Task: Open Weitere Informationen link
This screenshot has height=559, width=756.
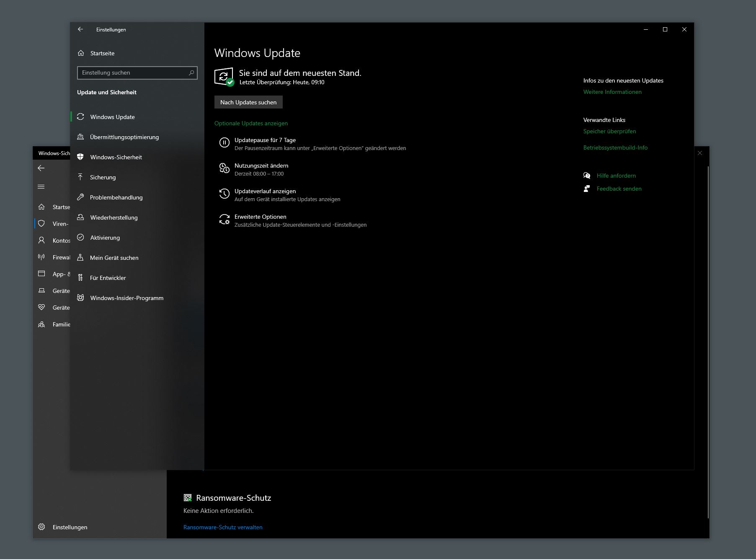Action: 612,92
